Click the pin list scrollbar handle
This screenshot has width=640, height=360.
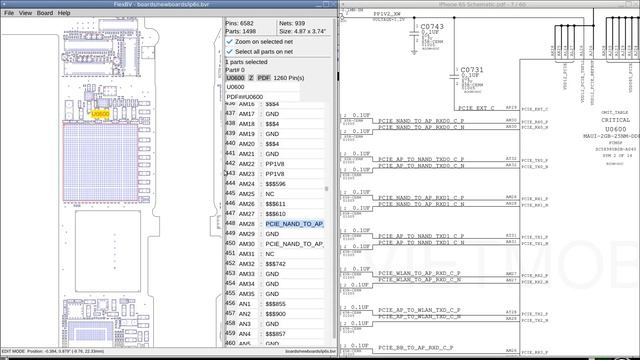tap(326, 189)
